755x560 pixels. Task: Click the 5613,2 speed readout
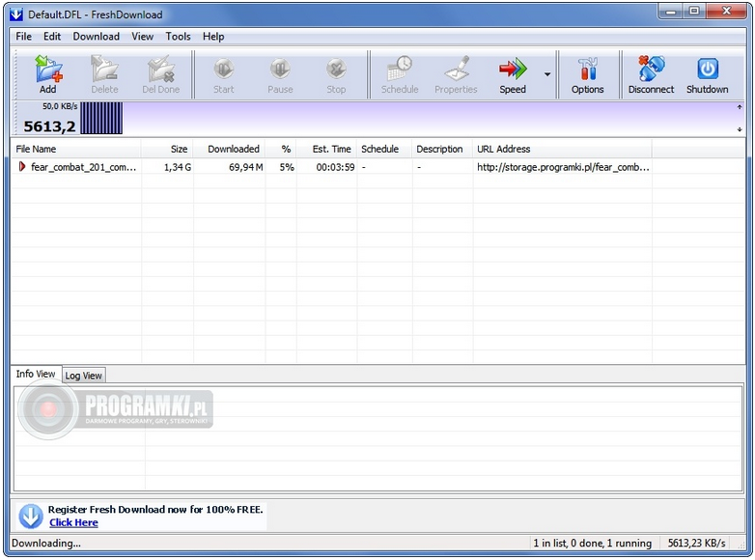pyautogui.click(x=49, y=126)
